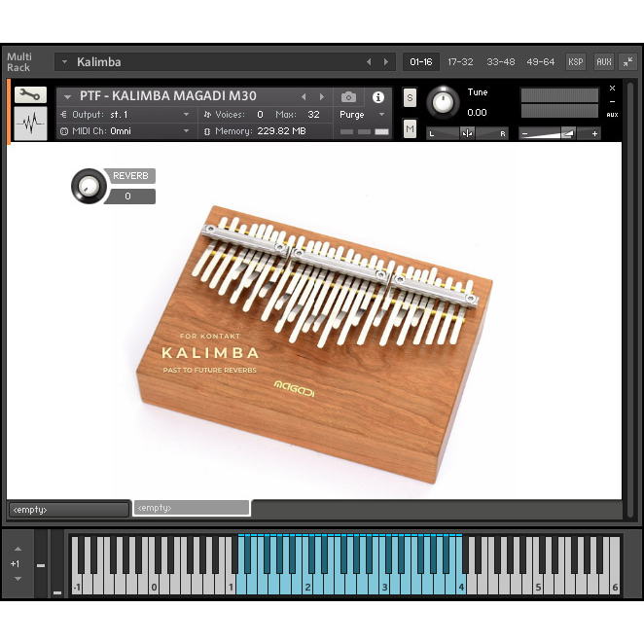This screenshot has width=644, height=644.
Task: Click the Multi Rack label
Action: coord(18,62)
